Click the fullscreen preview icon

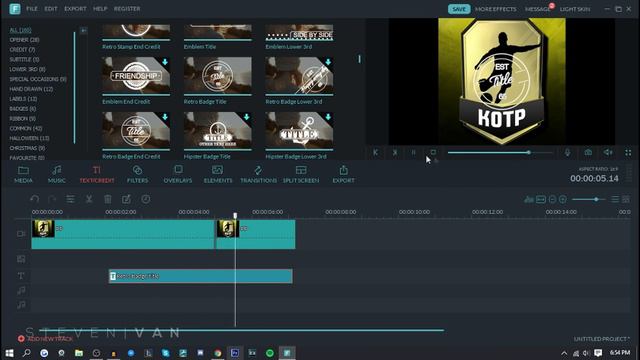click(x=628, y=153)
